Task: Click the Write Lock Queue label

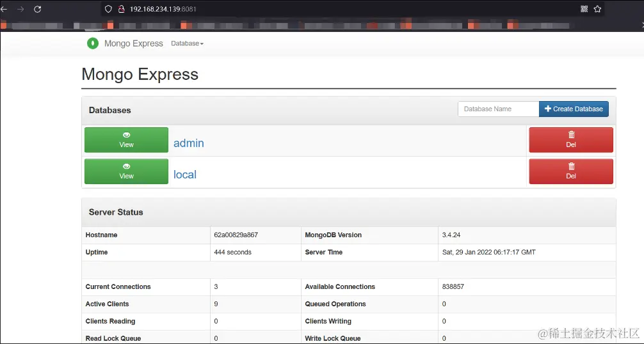Action: pos(333,338)
